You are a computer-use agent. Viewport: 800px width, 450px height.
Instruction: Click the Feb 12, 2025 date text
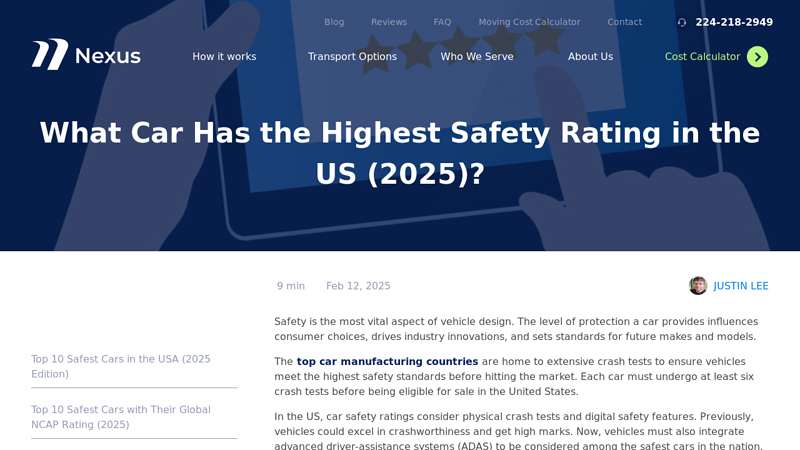pyautogui.click(x=358, y=286)
